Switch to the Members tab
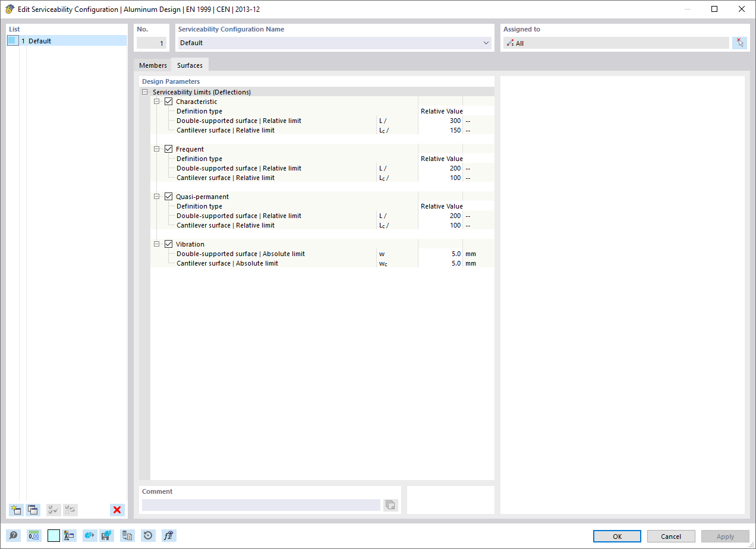Viewport: 756px width, 549px height. pos(153,65)
